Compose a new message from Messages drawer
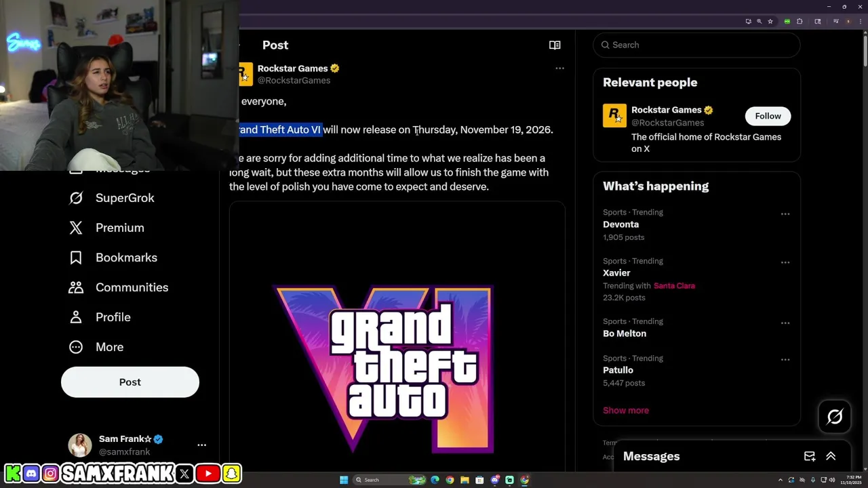868x488 pixels. pyautogui.click(x=810, y=456)
